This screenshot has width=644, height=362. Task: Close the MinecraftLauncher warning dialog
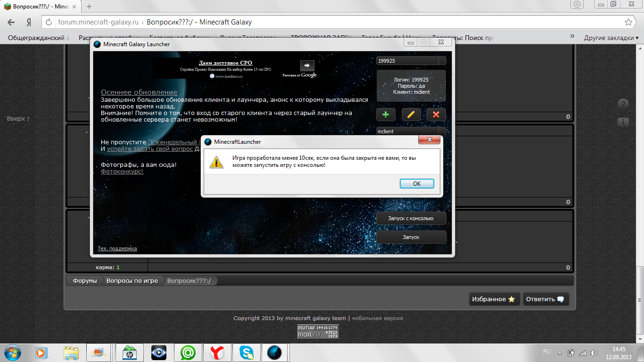[x=429, y=140]
